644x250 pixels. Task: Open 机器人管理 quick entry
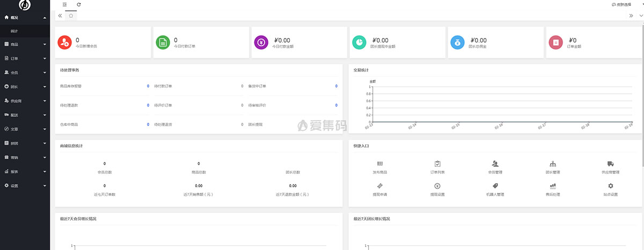click(495, 189)
